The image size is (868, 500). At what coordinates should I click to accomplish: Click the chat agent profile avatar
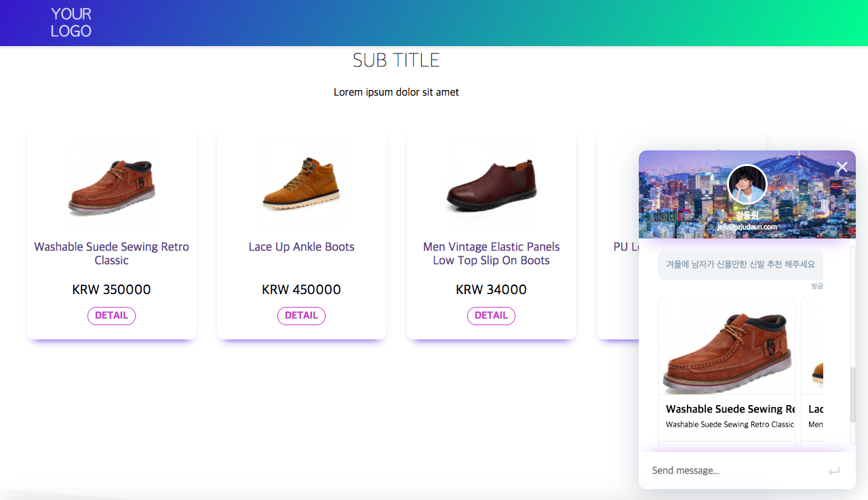[x=747, y=184]
